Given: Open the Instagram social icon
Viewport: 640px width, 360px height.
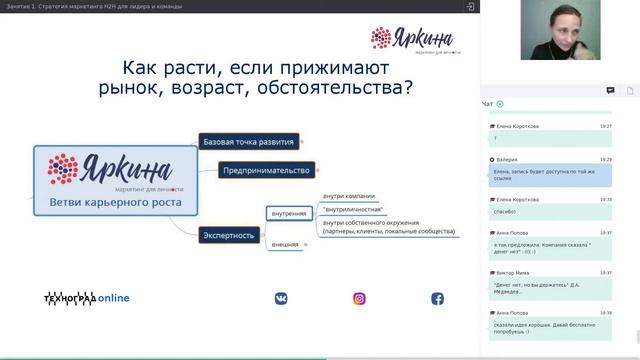Looking at the screenshot, I should (x=359, y=298).
